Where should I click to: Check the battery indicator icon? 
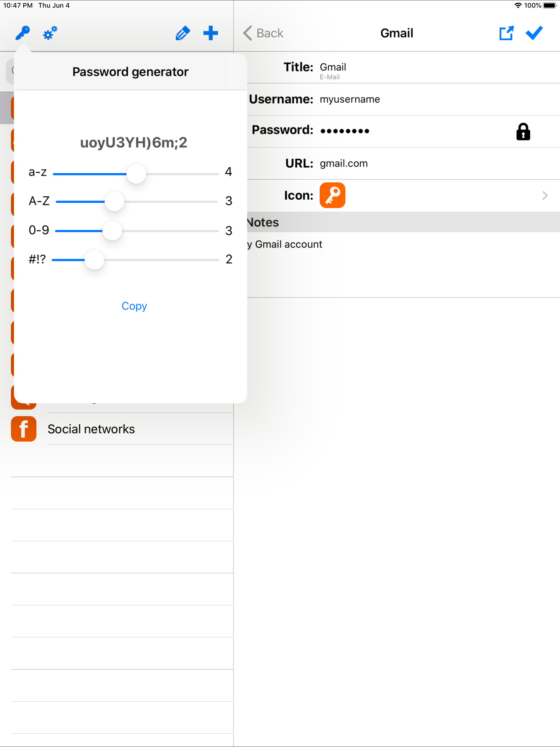550,5
